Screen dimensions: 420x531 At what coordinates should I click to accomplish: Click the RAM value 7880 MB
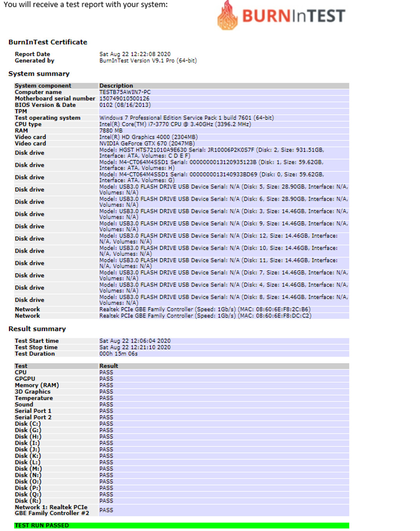(x=111, y=131)
